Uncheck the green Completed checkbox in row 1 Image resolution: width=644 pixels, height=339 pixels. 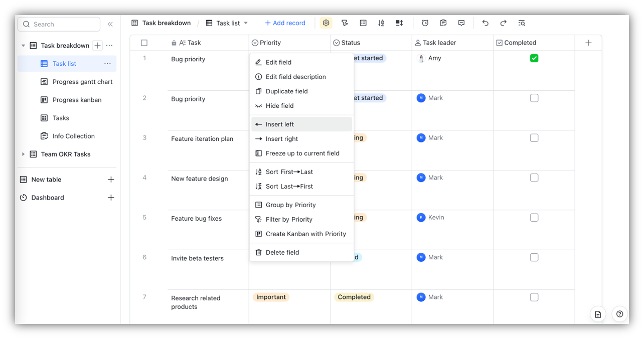point(534,58)
